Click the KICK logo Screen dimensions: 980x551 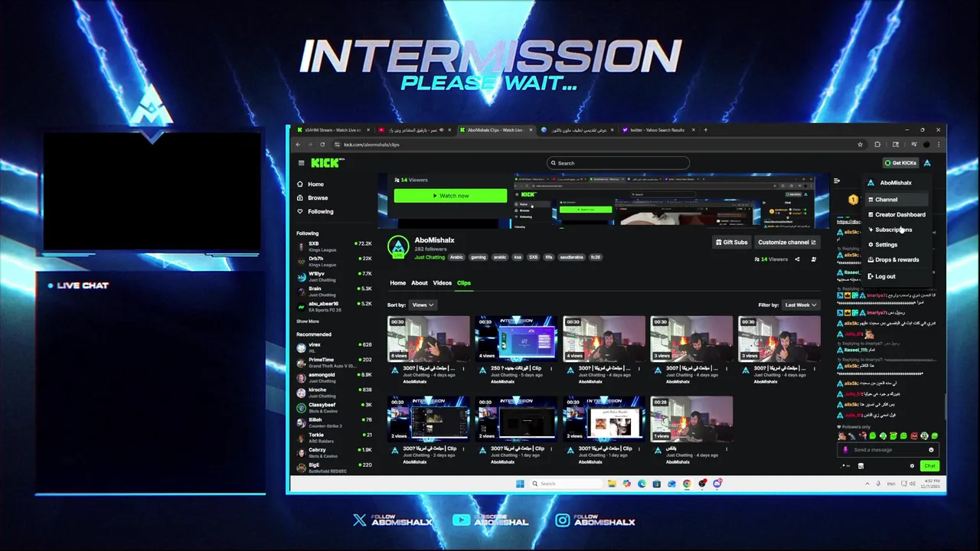tap(326, 163)
